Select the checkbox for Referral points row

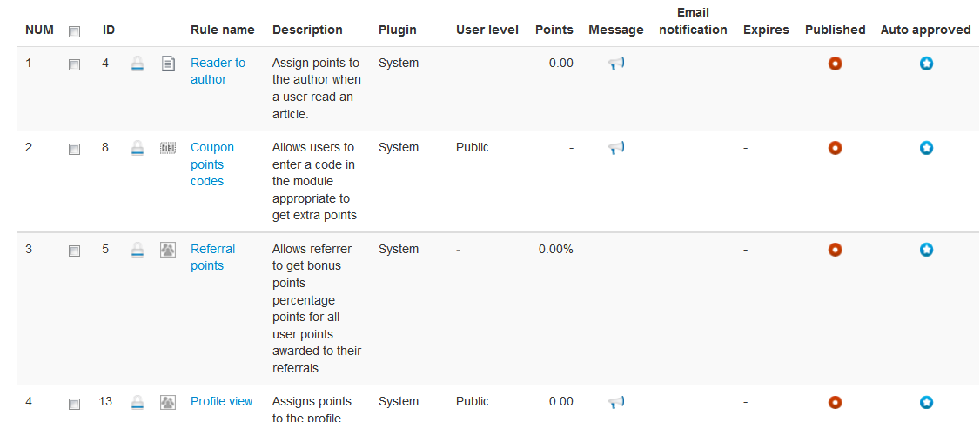[74, 251]
